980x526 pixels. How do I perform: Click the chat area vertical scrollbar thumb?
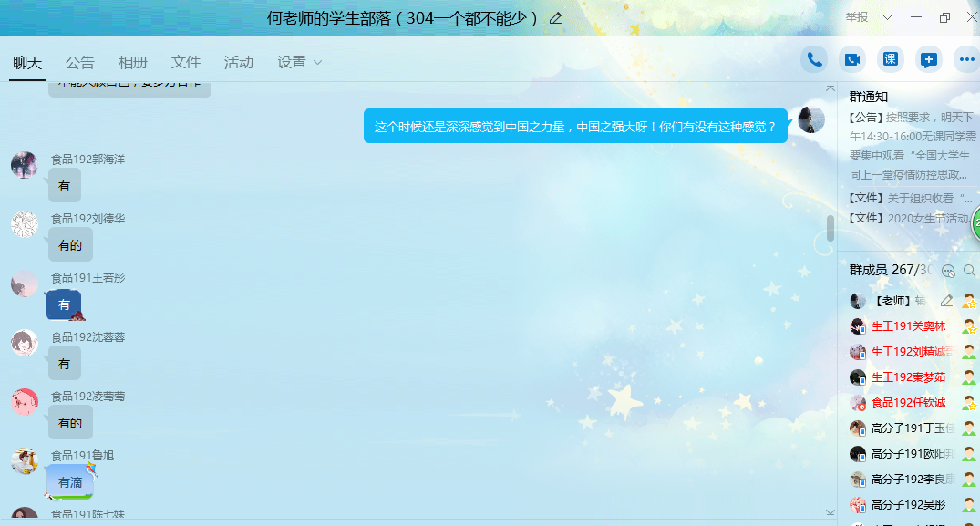click(830, 228)
